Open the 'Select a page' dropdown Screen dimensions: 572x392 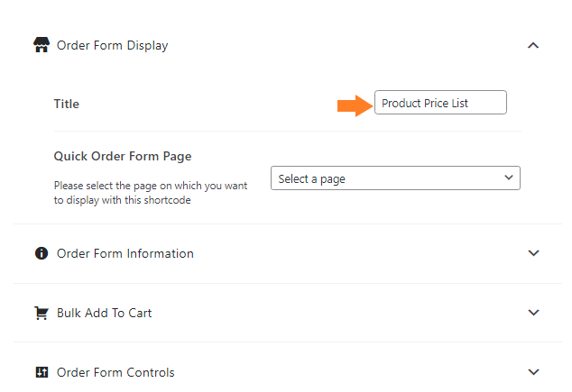click(x=395, y=178)
